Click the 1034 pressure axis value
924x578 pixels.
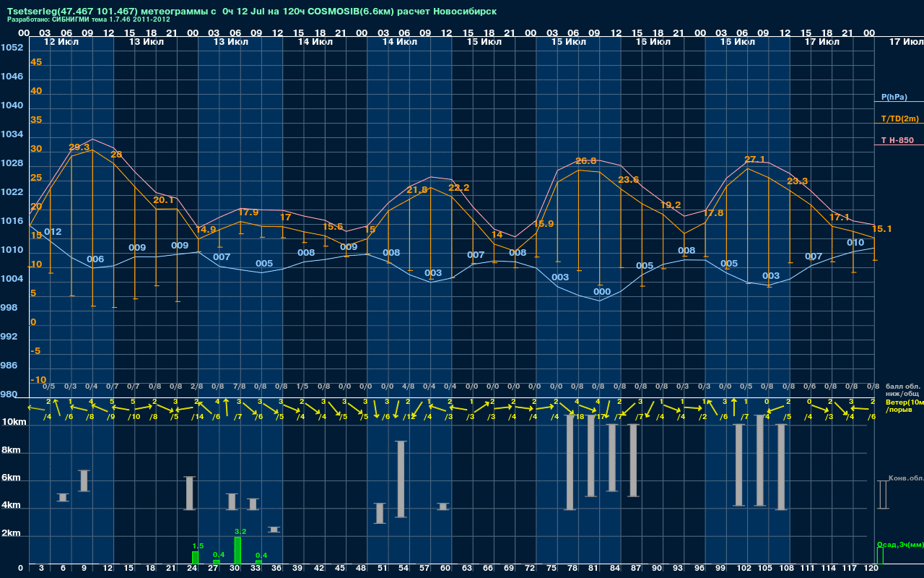pos(12,134)
